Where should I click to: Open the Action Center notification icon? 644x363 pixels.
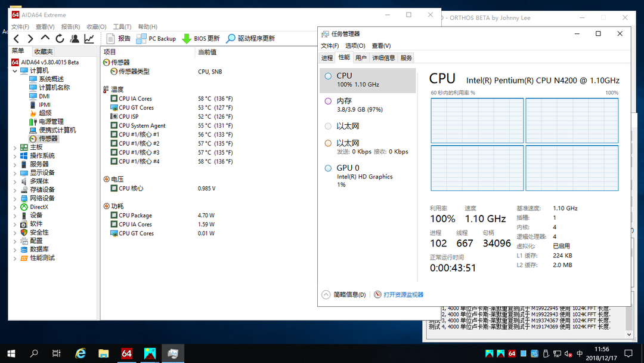pos(628,353)
